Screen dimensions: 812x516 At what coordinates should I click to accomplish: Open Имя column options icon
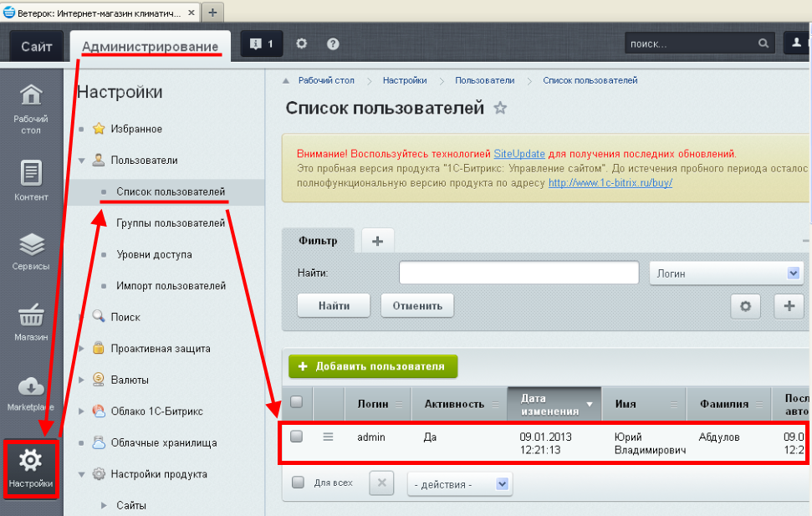(x=674, y=405)
